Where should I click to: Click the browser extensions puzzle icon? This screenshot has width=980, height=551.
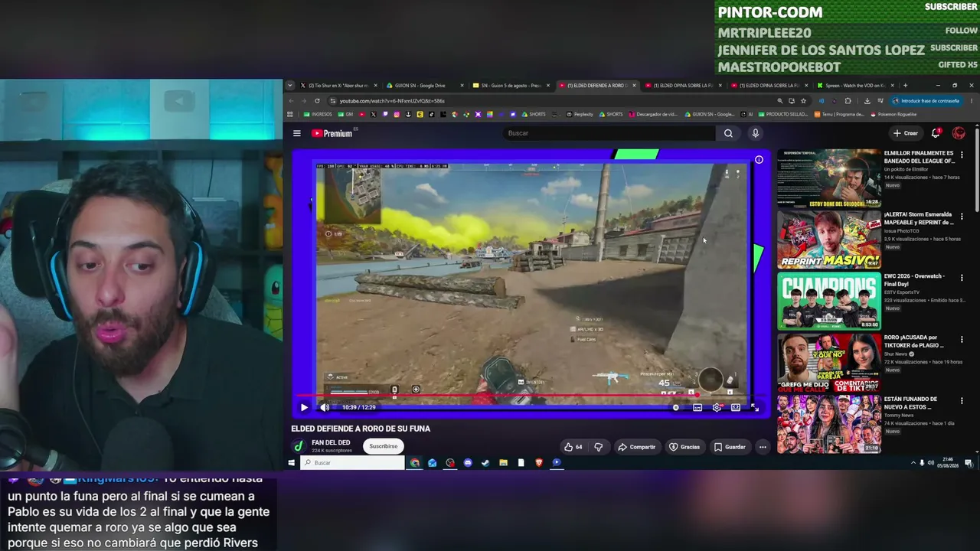[848, 101]
